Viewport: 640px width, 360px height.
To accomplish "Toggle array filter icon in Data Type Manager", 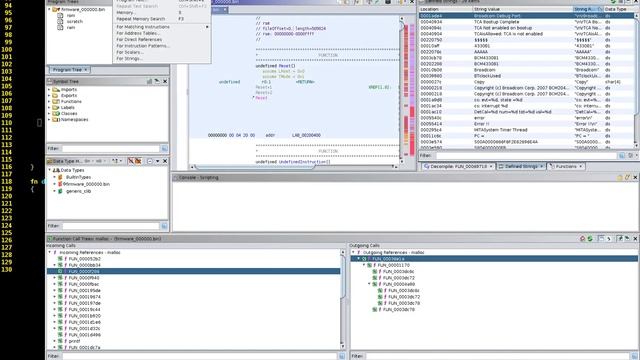I will point(138,161).
